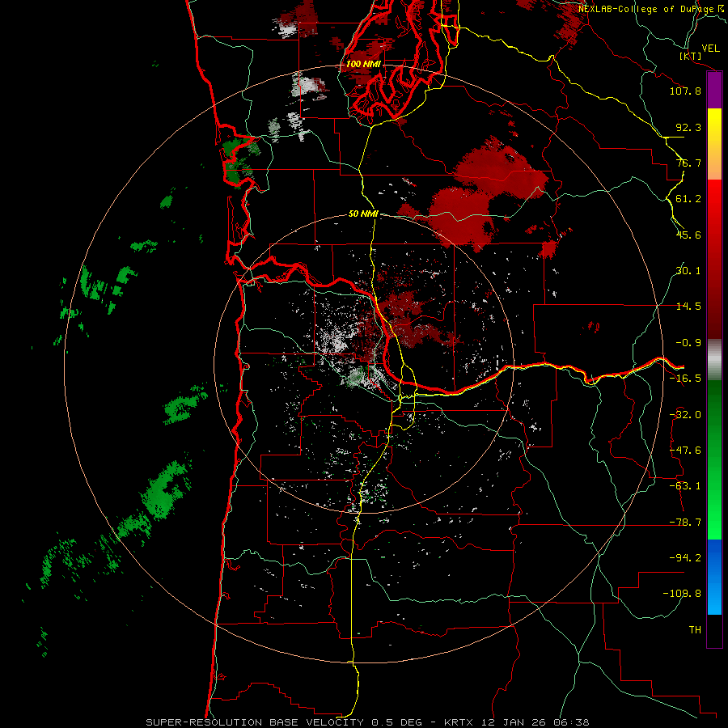Select the -0.9 legend value
This screenshot has width=728, height=728.
pos(688,343)
